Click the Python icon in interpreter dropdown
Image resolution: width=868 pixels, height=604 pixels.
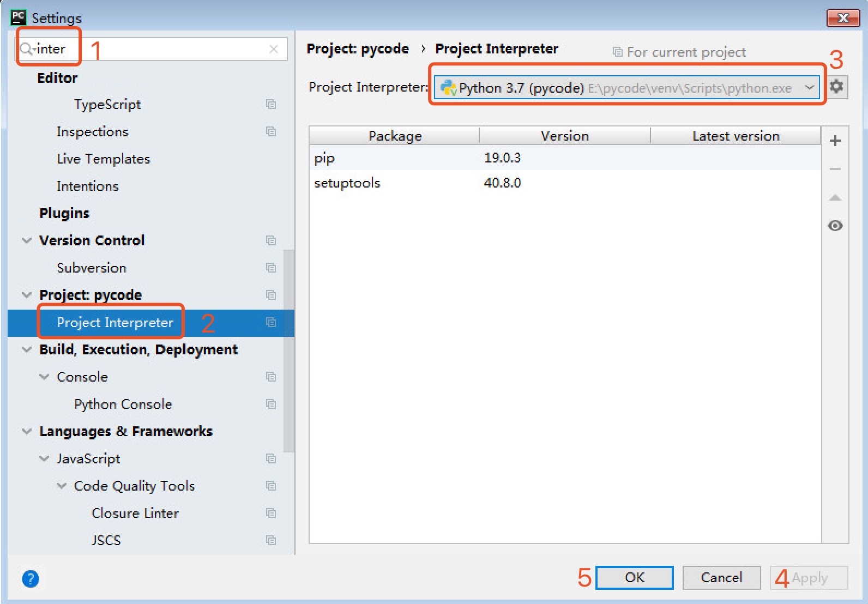pyautogui.click(x=448, y=88)
